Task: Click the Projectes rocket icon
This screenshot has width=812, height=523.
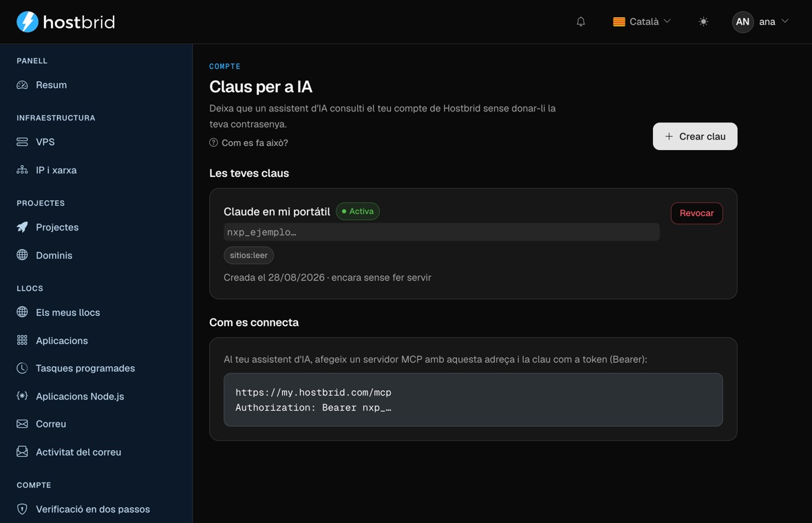Action: (22, 227)
